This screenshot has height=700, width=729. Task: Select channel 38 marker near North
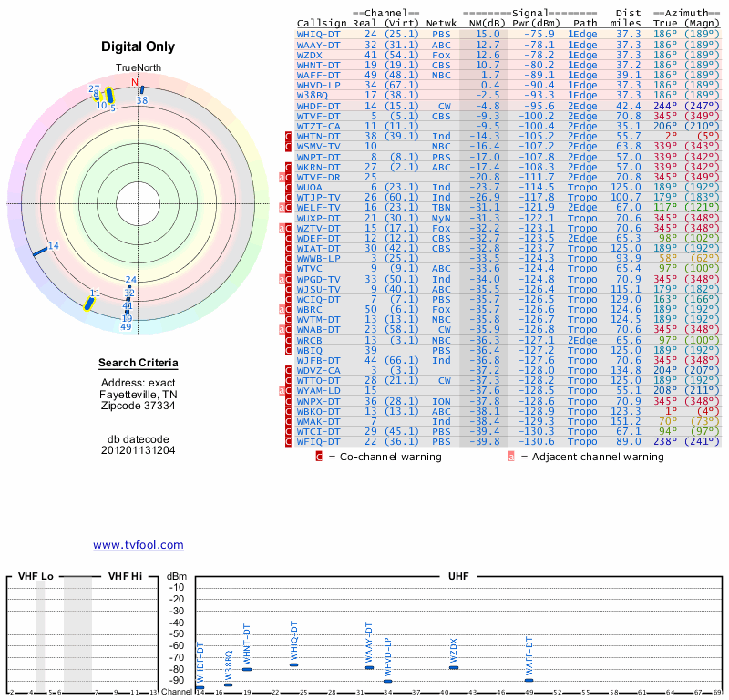[141, 91]
